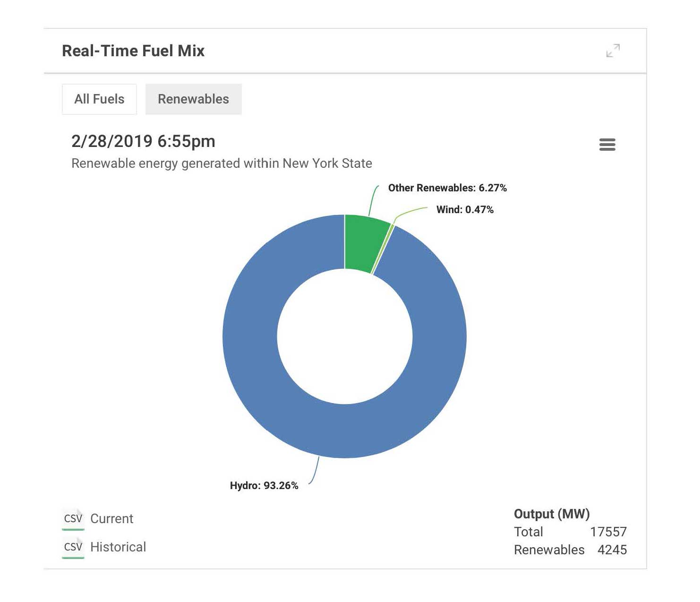Download the Current CSV data
This screenshot has height=602, width=700.
click(112, 519)
